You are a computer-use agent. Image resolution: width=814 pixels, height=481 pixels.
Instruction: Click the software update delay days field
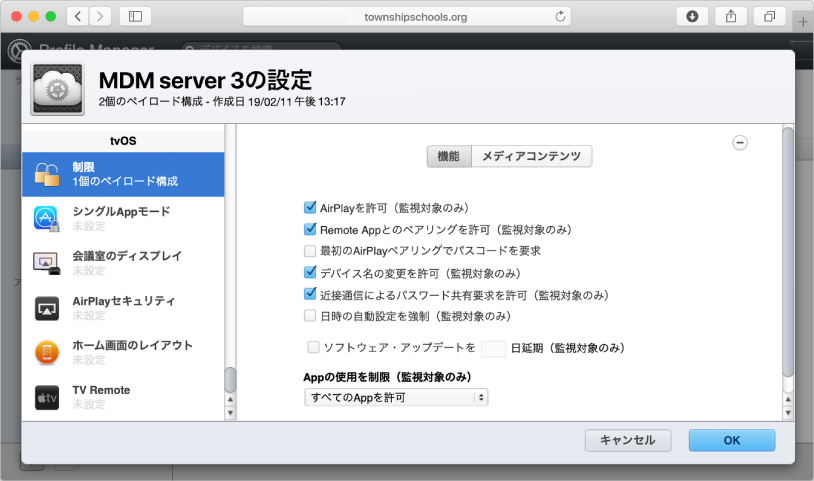click(x=493, y=348)
